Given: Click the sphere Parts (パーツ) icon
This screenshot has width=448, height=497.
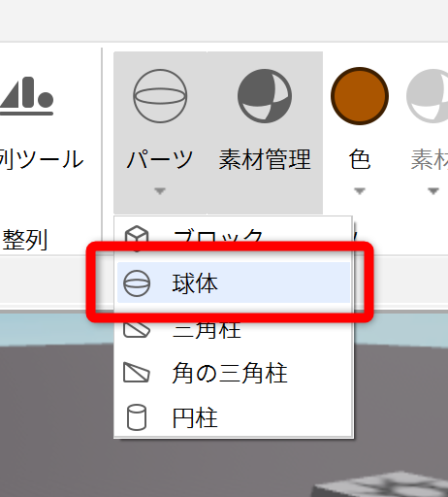Looking at the screenshot, I should 160,96.
